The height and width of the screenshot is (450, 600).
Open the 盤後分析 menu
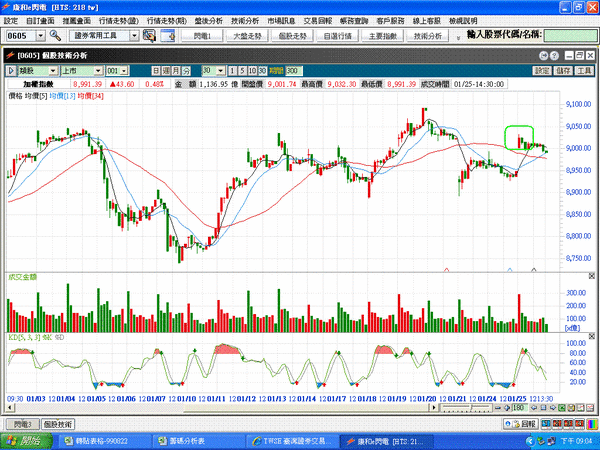209,21
